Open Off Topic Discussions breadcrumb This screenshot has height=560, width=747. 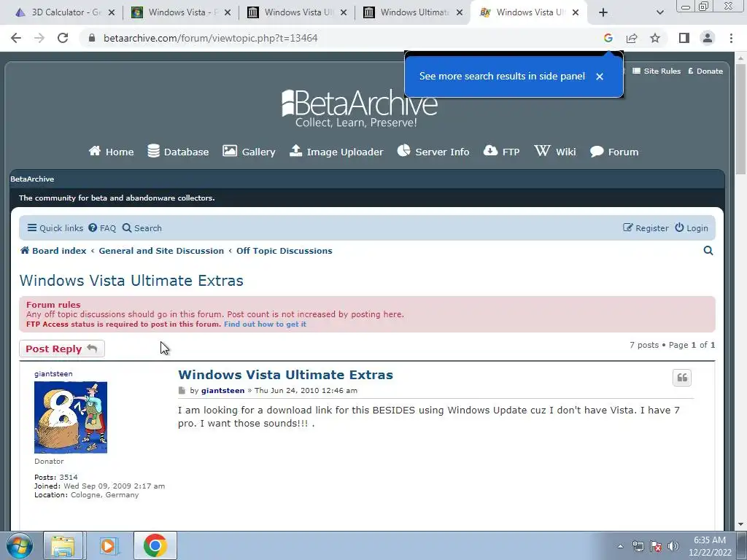(x=285, y=251)
